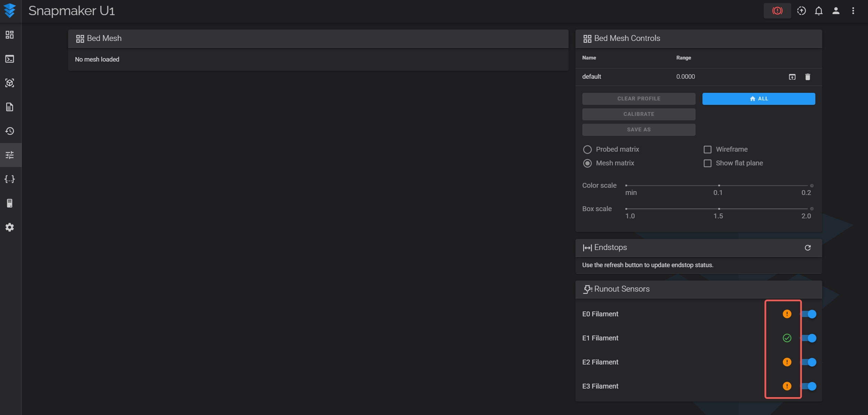This screenshot has width=868, height=415.
Task: Set Color scale slider to 0.1
Action: 719,185
